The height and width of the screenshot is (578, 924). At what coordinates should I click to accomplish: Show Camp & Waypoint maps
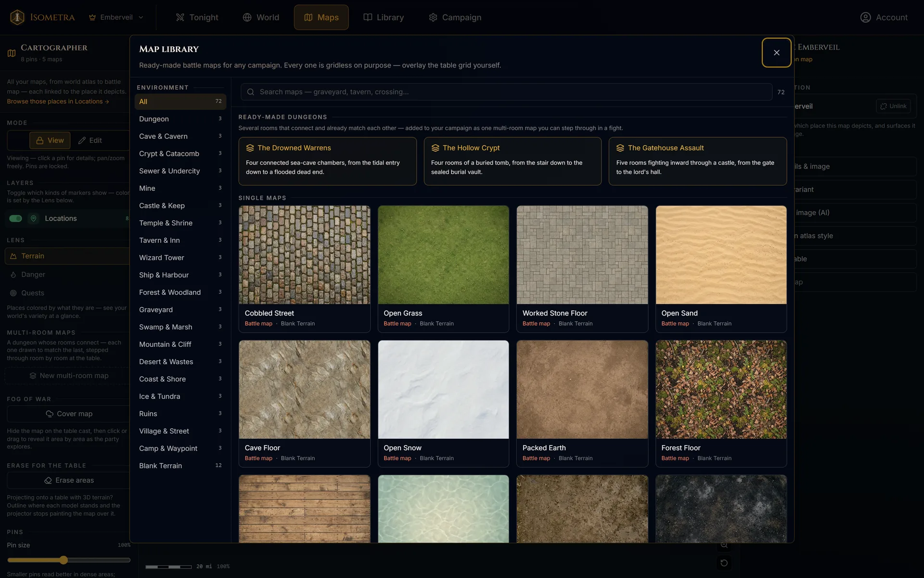[180, 448]
